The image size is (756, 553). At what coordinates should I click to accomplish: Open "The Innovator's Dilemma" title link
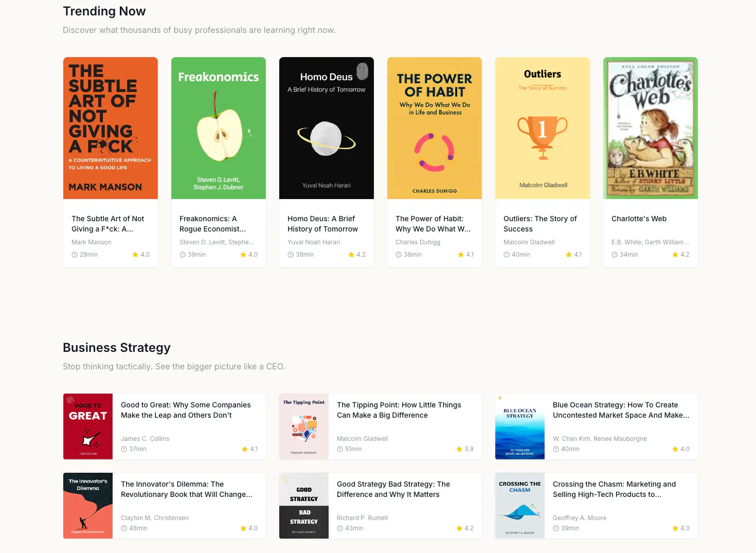tap(187, 489)
